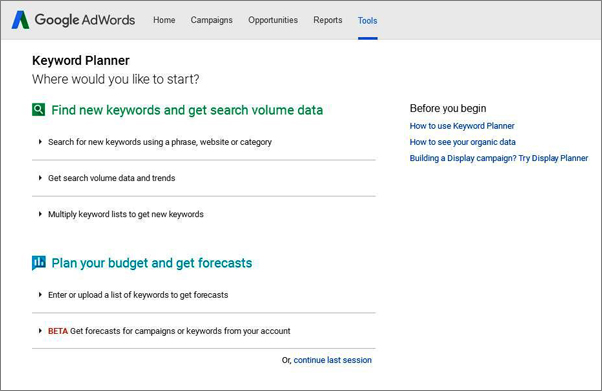The image size is (602, 391).
Task: Follow the Try Display Planner link
Action: pos(499,158)
